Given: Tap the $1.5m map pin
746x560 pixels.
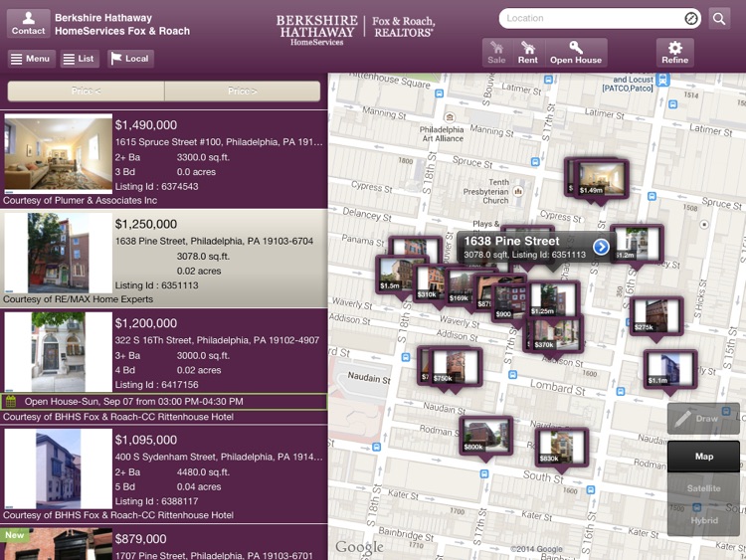Looking at the screenshot, I should coord(399,275).
